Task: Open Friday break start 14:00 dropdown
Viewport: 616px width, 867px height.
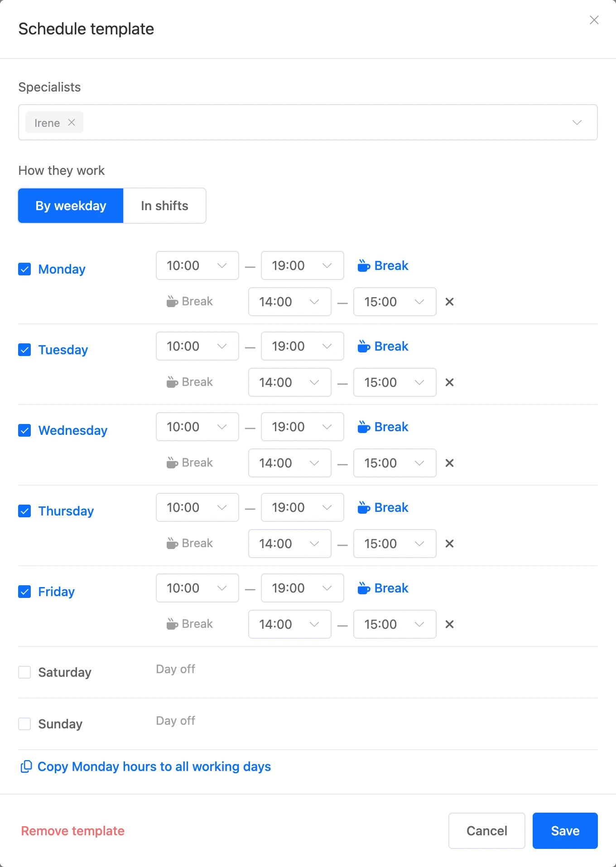Action: (290, 624)
